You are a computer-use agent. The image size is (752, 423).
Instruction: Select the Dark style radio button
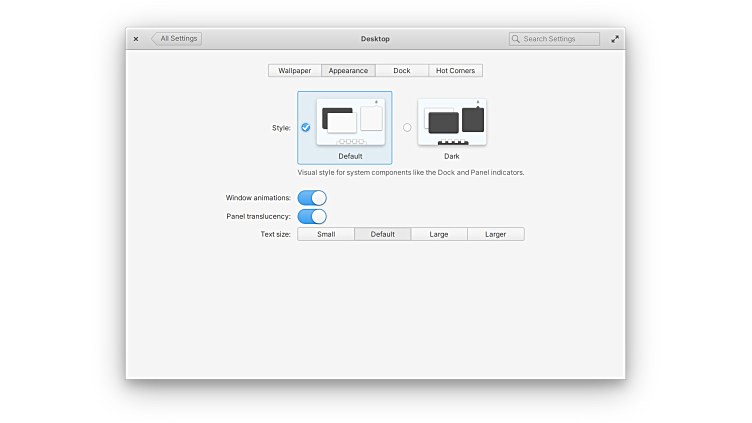[407, 127]
